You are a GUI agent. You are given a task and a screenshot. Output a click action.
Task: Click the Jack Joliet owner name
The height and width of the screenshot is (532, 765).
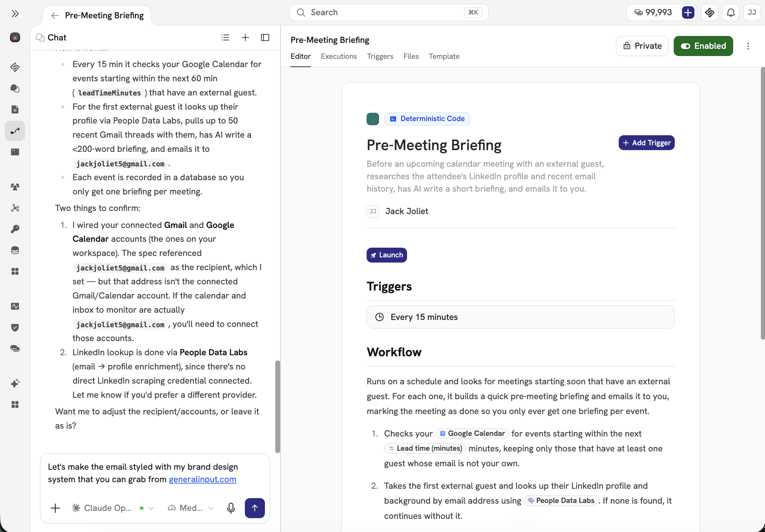[x=407, y=211]
